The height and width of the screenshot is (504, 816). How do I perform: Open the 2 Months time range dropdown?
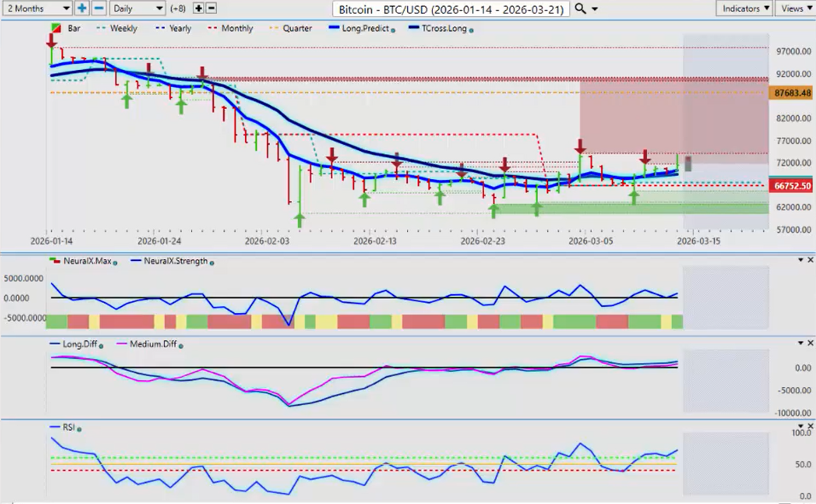pos(37,8)
